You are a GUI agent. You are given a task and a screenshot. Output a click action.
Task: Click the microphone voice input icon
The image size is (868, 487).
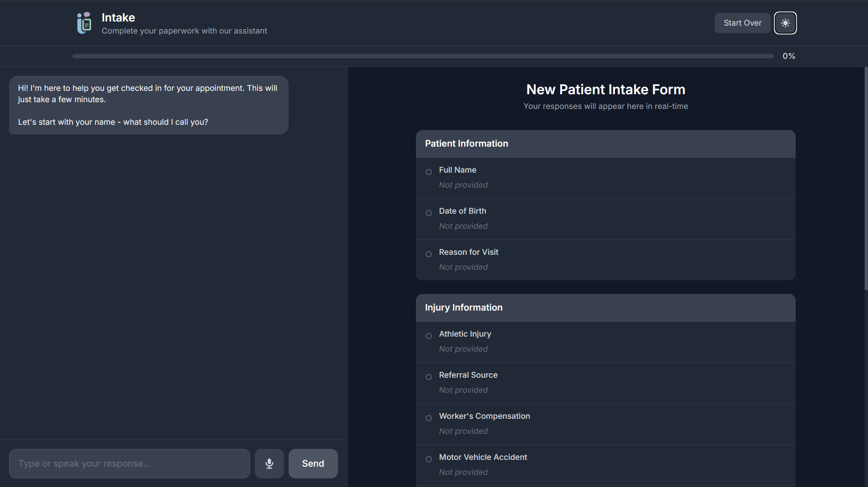pyautogui.click(x=269, y=463)
